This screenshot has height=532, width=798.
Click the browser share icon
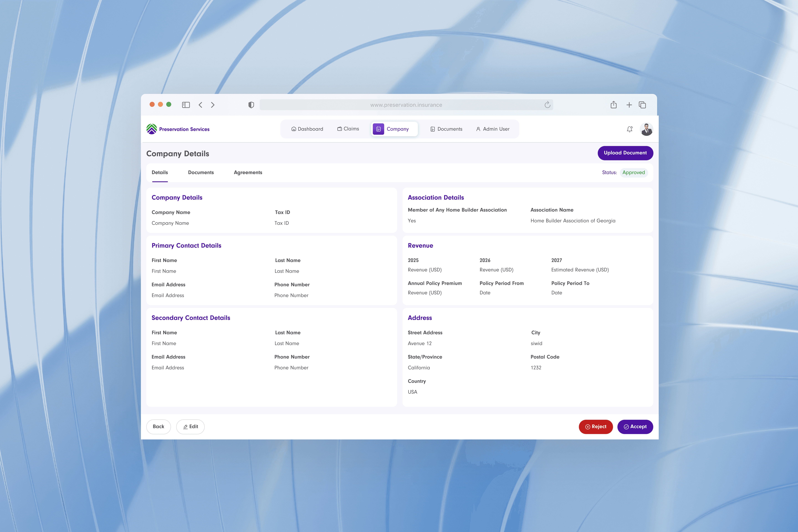613,105
